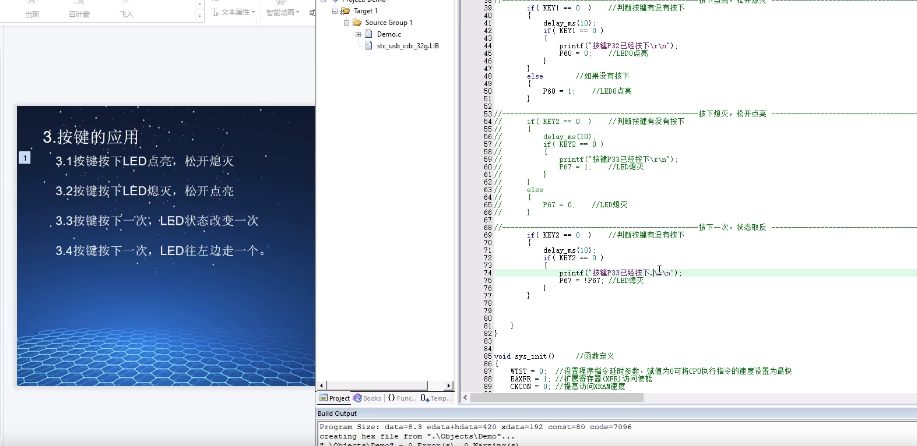
Task: Click the Functions braces icon
Action: 391,398
